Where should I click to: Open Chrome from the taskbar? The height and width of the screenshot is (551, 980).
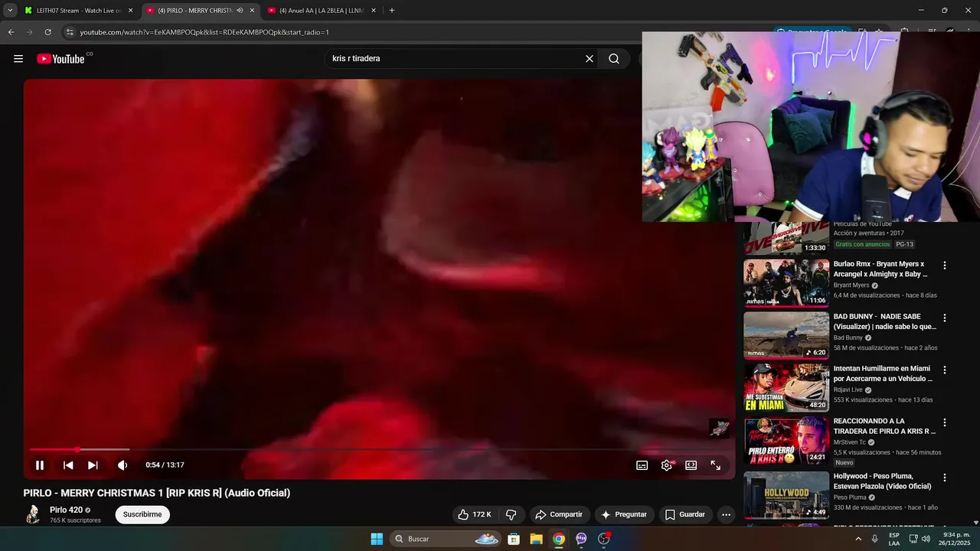(559, 539)
